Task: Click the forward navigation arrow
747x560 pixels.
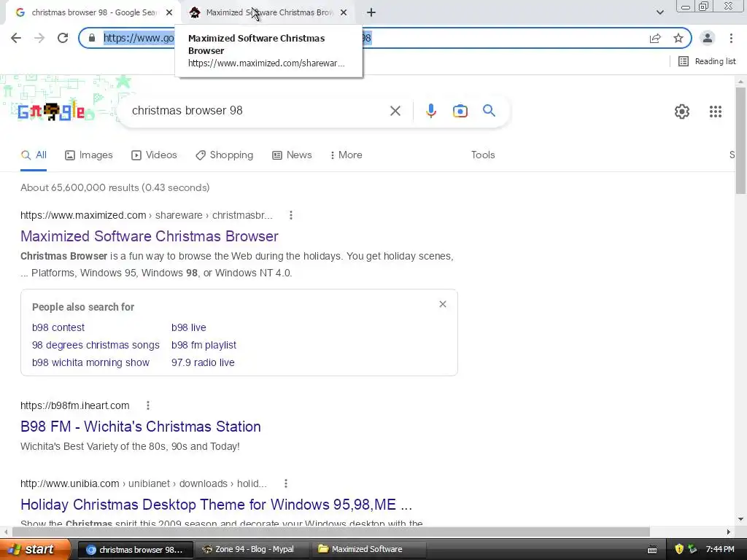Action: [x=39, y=38]
